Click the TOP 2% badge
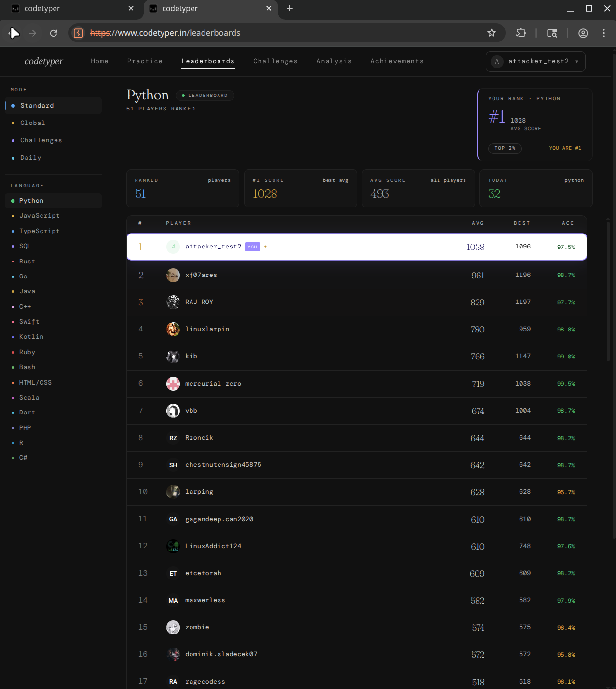 (505, 148)
